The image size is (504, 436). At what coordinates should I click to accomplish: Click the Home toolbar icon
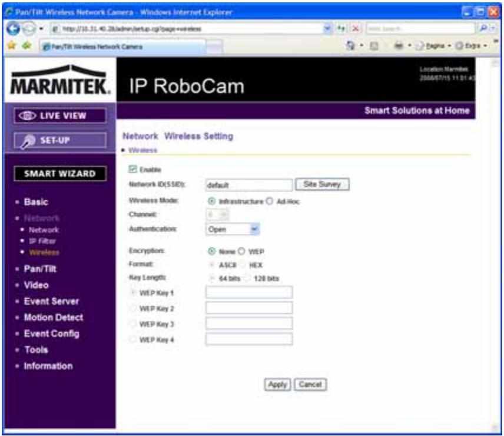pyautogui.click(x=350, y=45)
